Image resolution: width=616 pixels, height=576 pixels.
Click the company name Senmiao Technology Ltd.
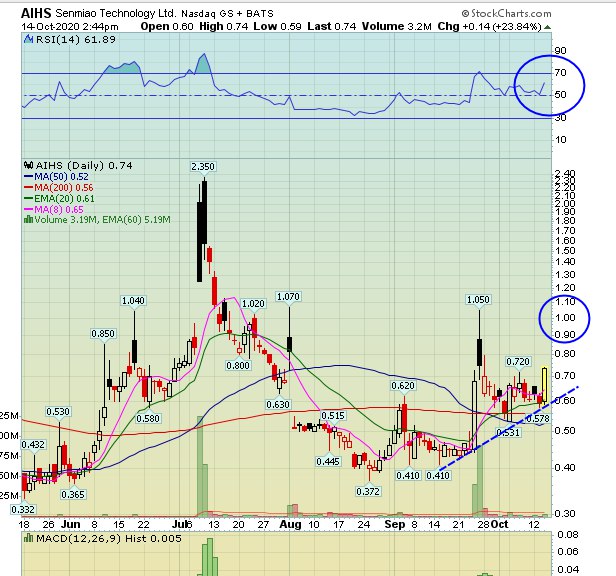[116, 14]
